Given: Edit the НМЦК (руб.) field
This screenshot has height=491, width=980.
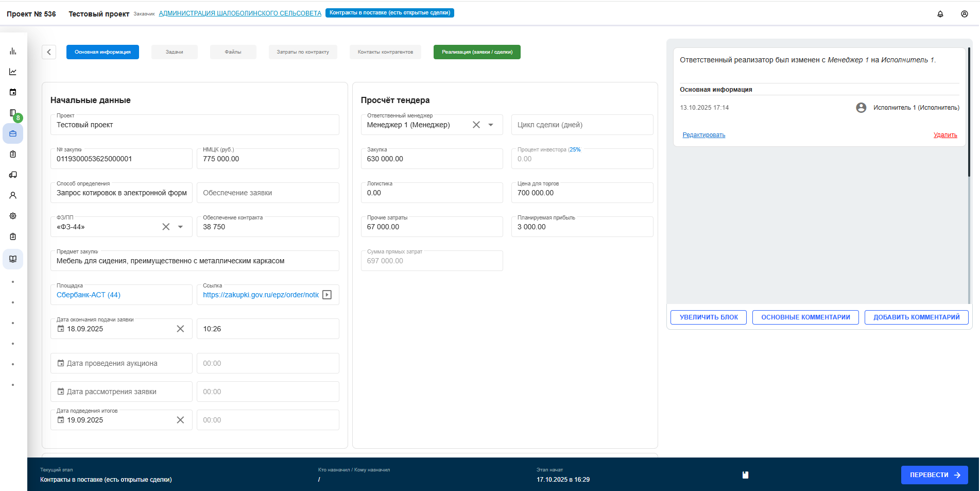Looking at the screenshot, I should click(x=268, y=159).
